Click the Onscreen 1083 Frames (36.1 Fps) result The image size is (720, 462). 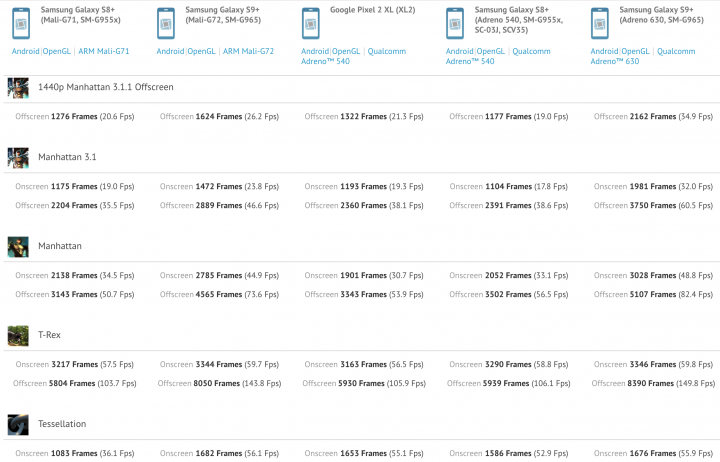coord(75,454)
